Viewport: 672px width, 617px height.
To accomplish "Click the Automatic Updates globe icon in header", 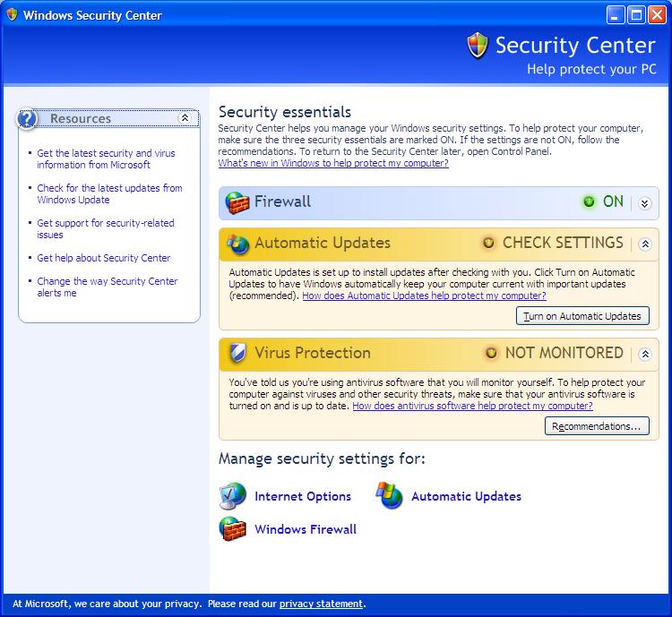I will click(237, 244).
